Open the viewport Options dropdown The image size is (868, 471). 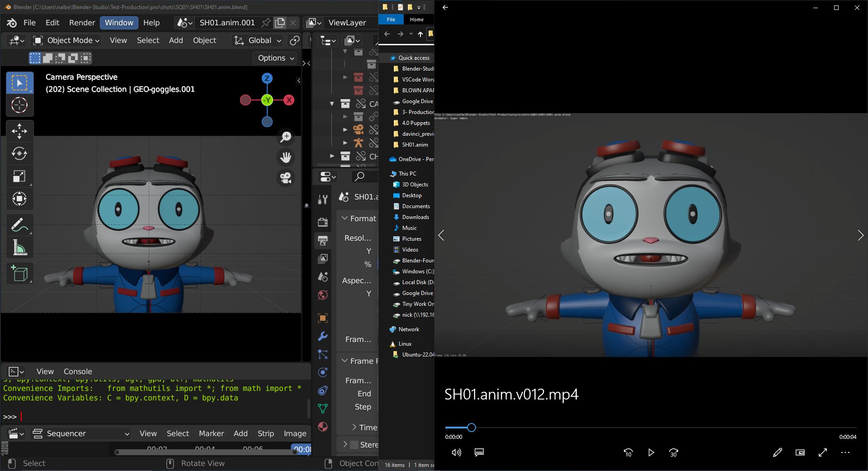275,58
